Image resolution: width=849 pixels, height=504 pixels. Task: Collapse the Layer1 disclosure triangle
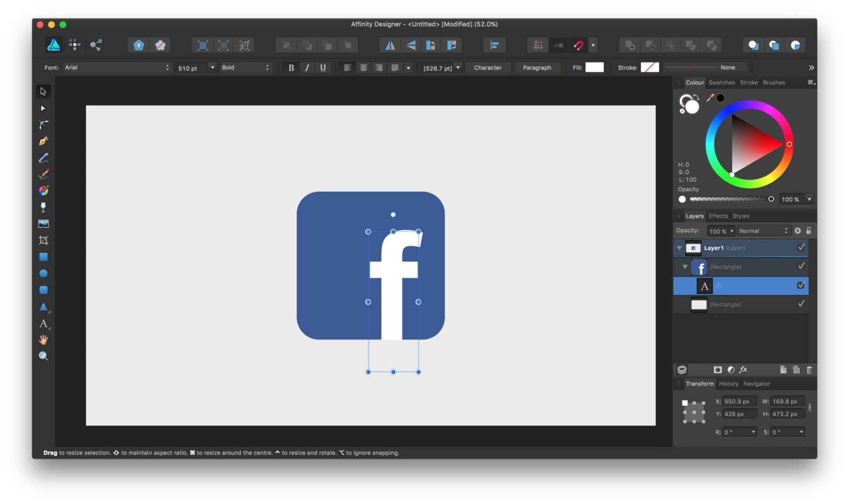tap(679, 248)
